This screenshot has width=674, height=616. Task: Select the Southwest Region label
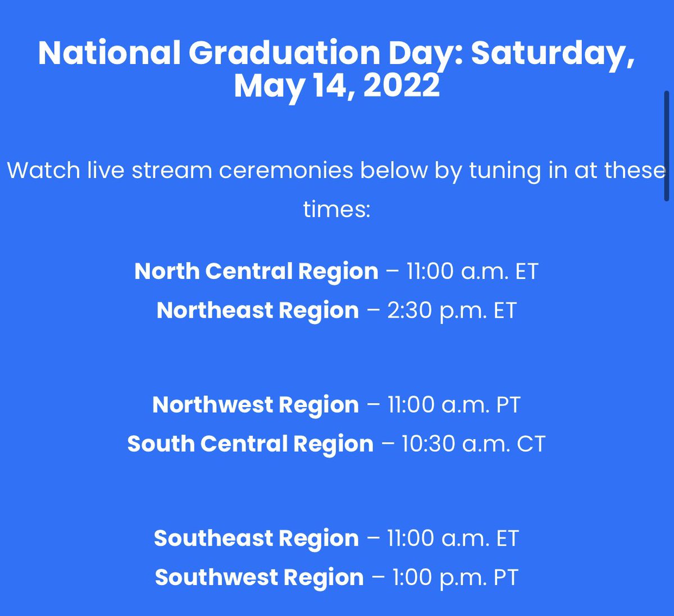259,578
